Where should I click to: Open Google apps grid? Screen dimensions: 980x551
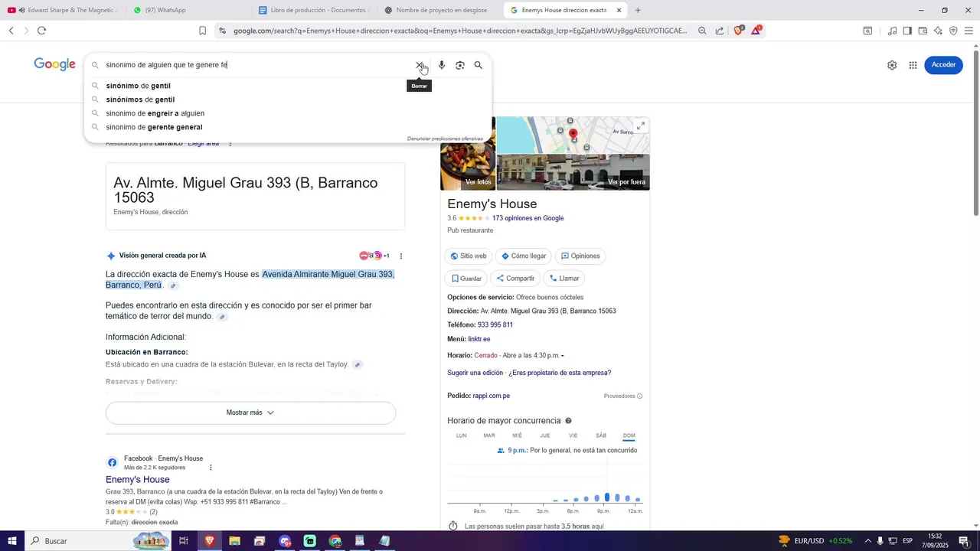tap(913, 65)
